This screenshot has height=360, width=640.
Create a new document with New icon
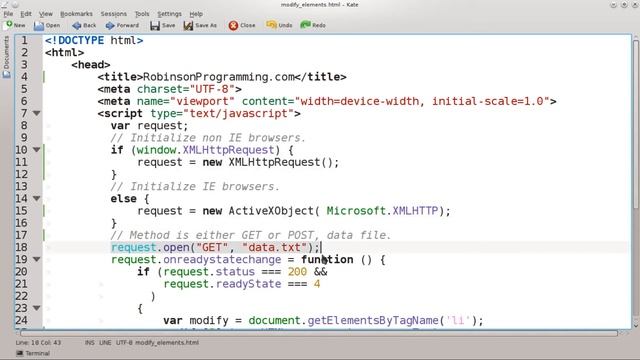click(x=15, y=25)
